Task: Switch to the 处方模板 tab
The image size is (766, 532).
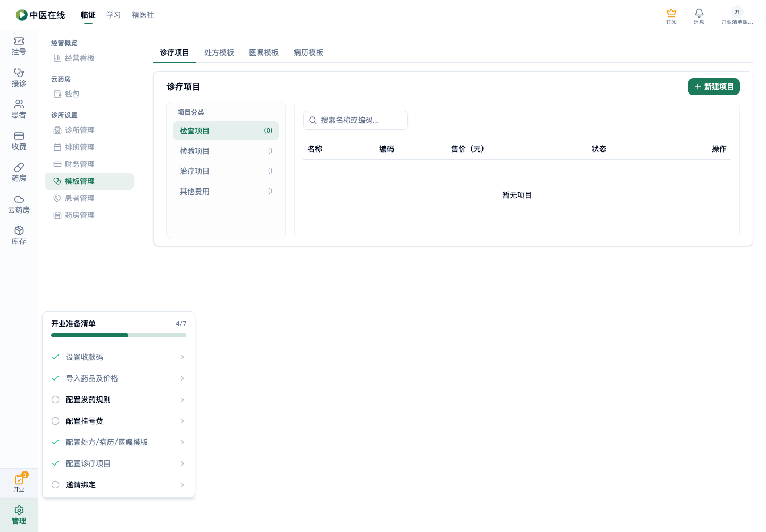Action: point(219,53)
